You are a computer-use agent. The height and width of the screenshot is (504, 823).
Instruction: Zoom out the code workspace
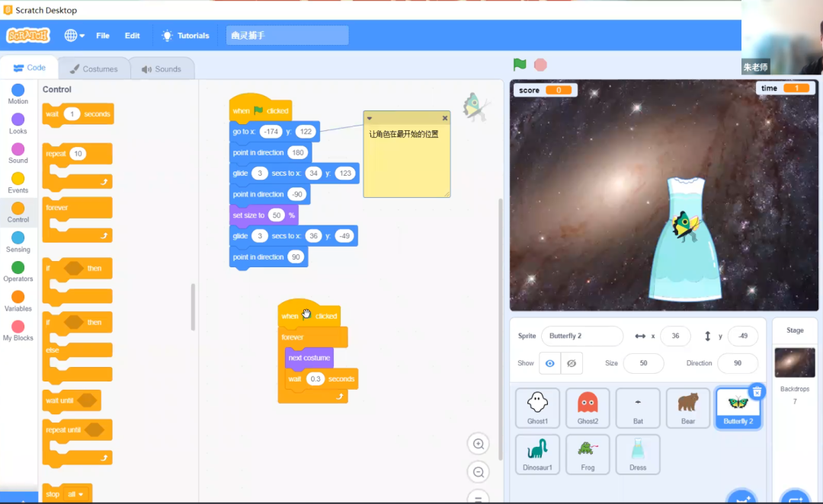tap(479, 473)
